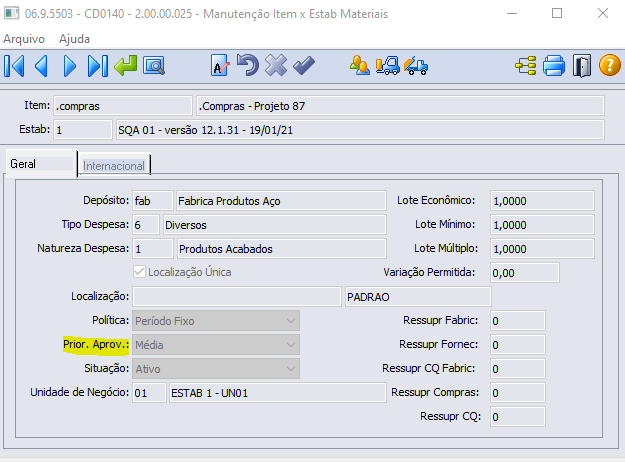The height and width of the screenshot is (462, 625).
Task: Click the cancel X toolbar icon
Action: tap(276, 65)
